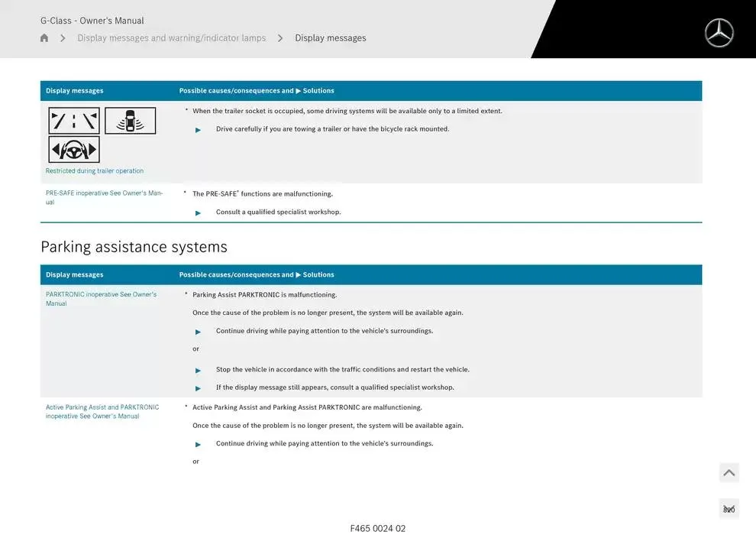Image resolution: width=756 pixels, height=535 pixels.
Task: Click the arrow bullet before "Drive carefully"
Action: [x=199, y=130]
